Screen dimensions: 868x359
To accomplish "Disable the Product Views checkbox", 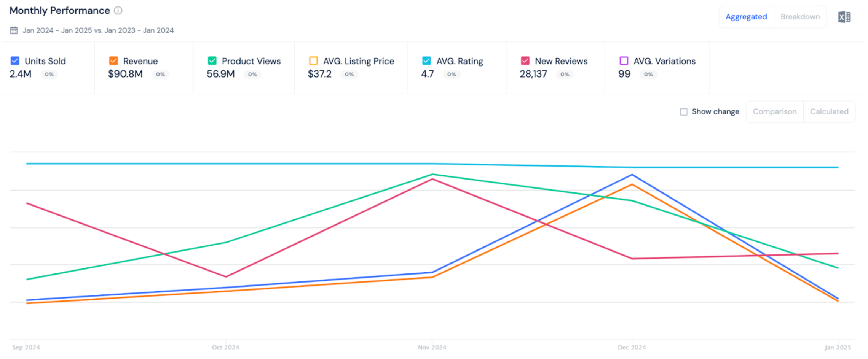I will [212, 61].
